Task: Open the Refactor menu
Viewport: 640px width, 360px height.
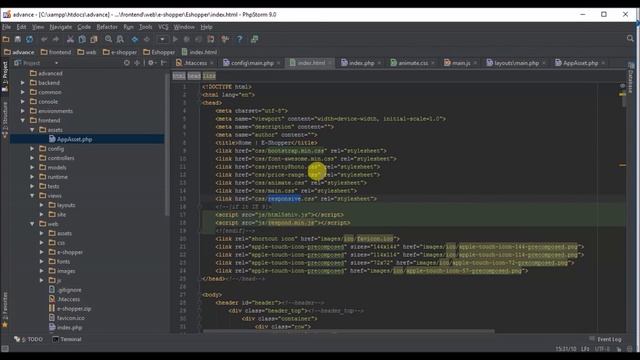Action: click(107, 27)
